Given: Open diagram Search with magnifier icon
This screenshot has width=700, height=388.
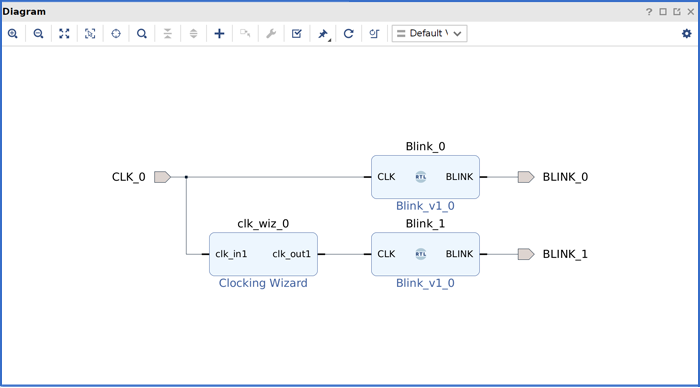Looking at the screenshot, I should click(x=142, y=33).
